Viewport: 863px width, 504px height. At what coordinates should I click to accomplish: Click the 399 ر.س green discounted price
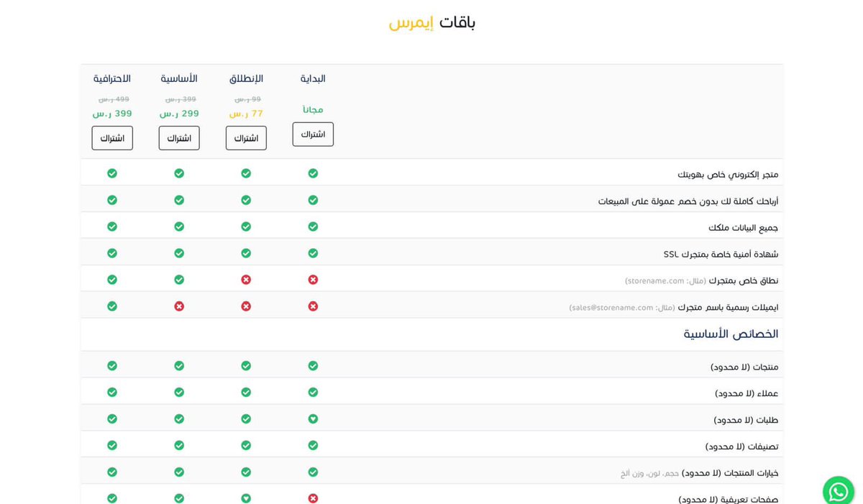[x=112, y=114]
